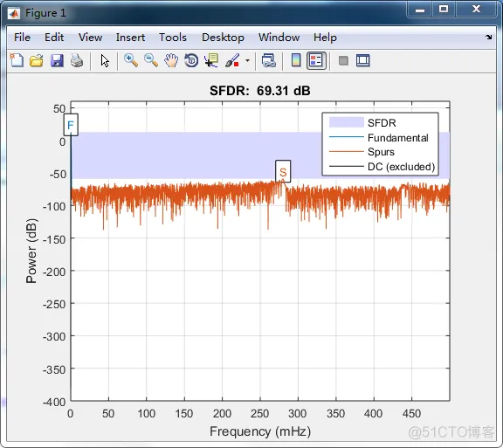Activate the Zoom Out tool
This screenshot has height=448, width=503.
tap(151, 60)
